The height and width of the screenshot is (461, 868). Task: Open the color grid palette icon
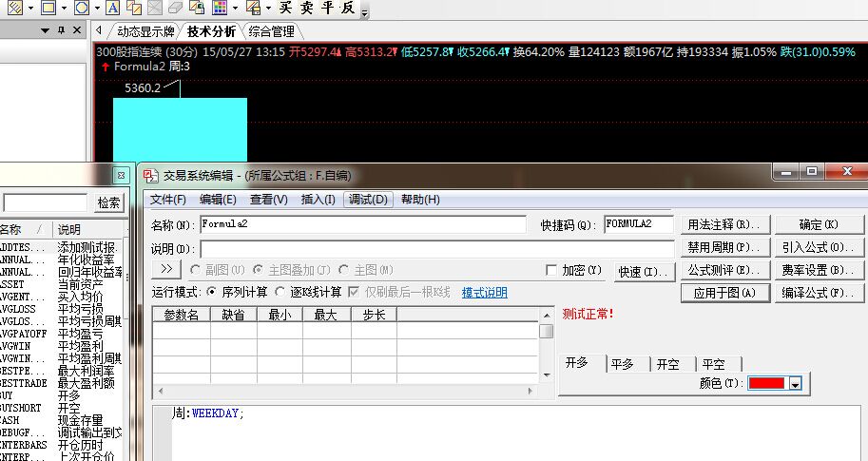(219, 9)
